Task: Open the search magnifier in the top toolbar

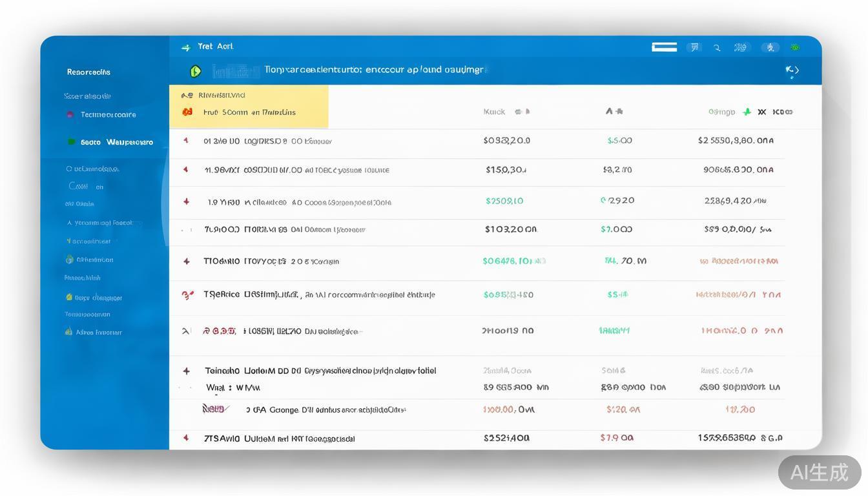Action: (x=717, y=47)
